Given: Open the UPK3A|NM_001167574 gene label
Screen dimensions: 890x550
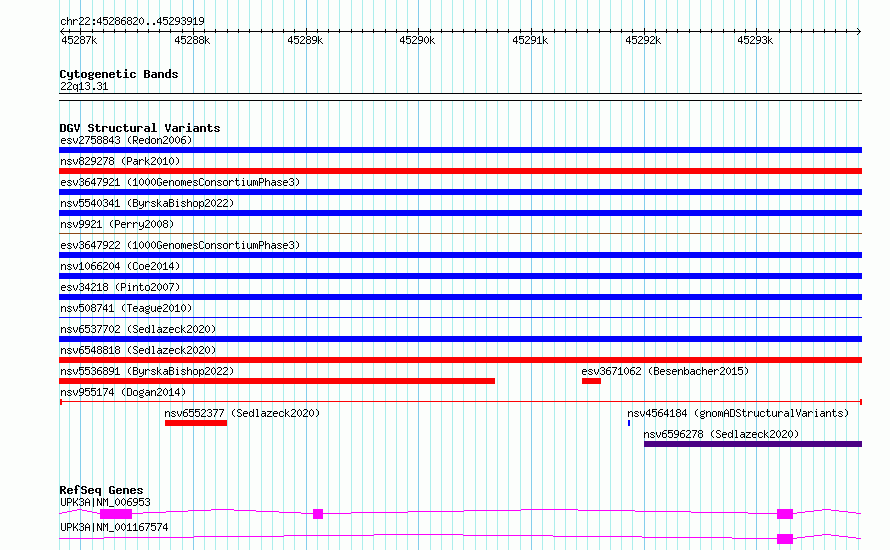Looking at the screenshot, I should [x=114, y=527].
